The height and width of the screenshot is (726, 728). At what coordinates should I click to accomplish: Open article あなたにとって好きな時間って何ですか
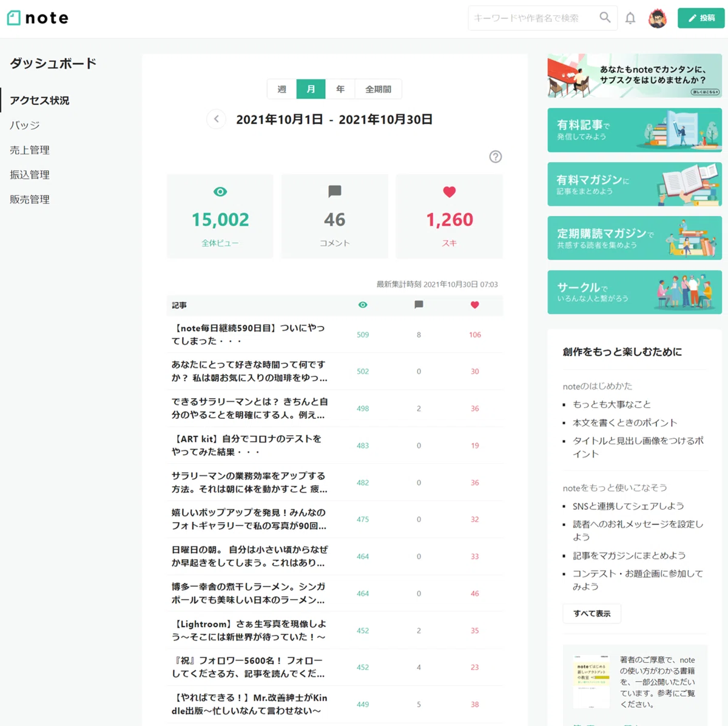coord(249,371)
